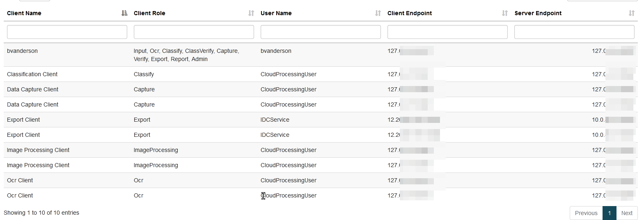Image resolution: width=644 pixels, height=220 pixels.
Task: Click the Next page button
Action: point(626,213)
